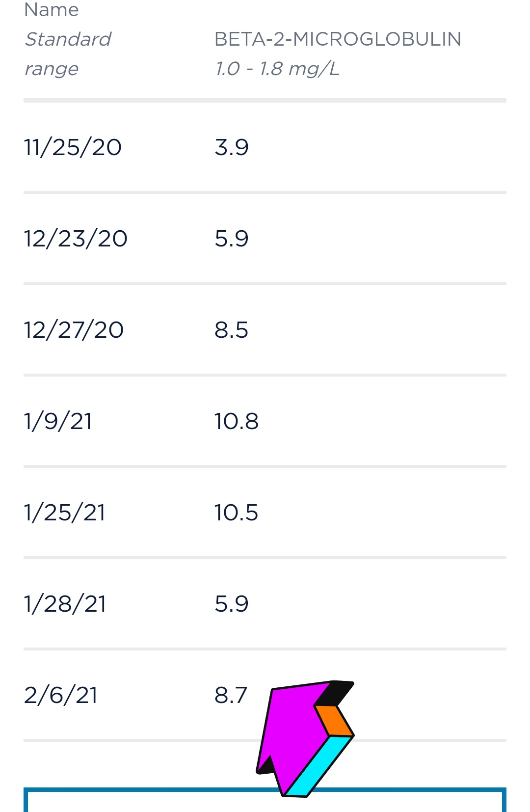530x812 pixels.
Task: Click the 8.7 result value
Action: (x=231, y=695)
